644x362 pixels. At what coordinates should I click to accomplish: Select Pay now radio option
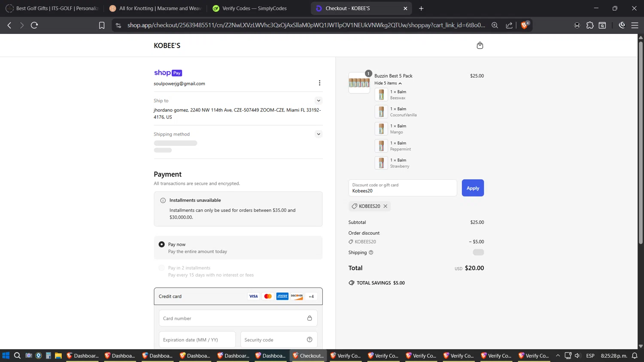(x=161, y=244)
